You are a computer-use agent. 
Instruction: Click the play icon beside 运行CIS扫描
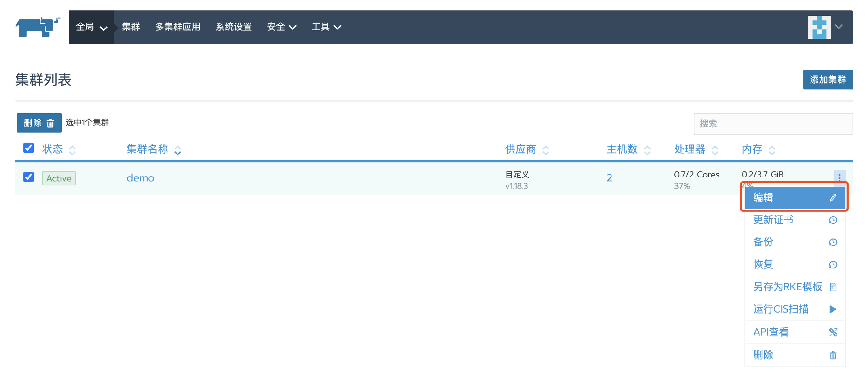[833, 309]
